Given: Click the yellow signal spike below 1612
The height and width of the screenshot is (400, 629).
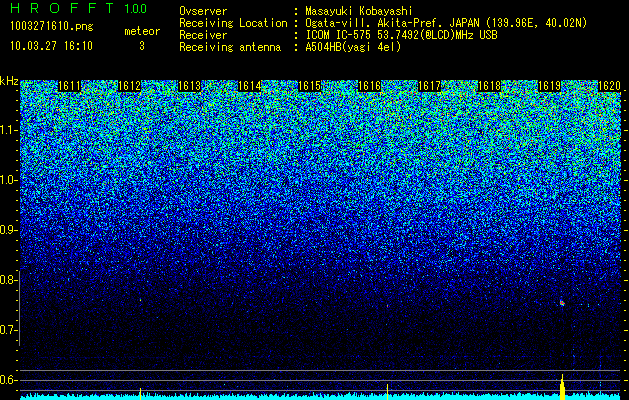Looking at the screenshot, I should pyautogui.click(x=140, y=394).
